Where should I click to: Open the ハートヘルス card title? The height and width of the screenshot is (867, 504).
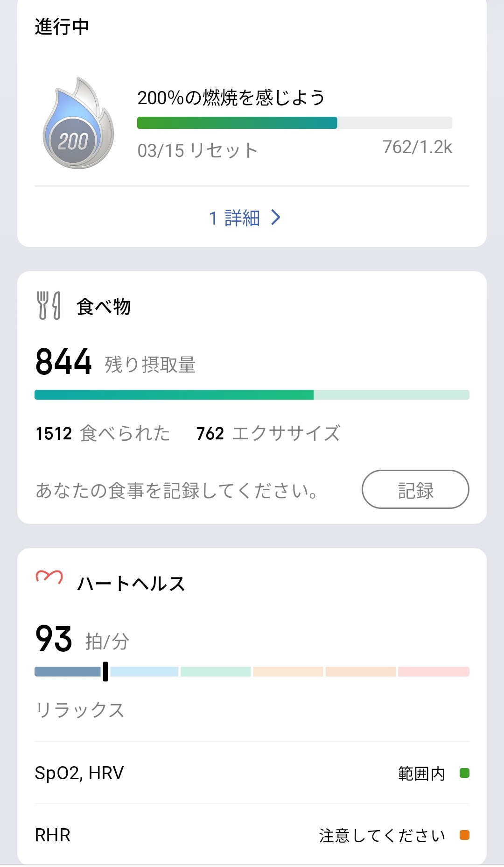pyautogui.click(x=131, y=584)
